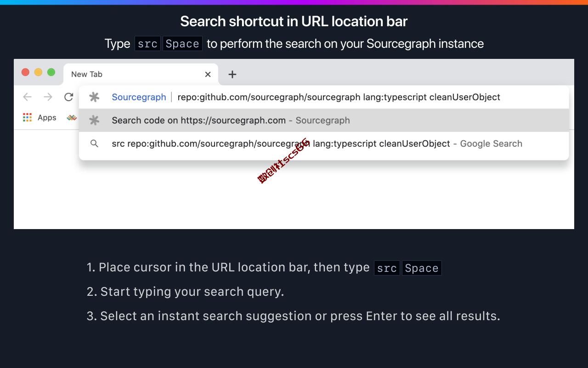588x368 pixels.
Task: Click the 'src' key label in step 1
Action: (x=387, y=268)
